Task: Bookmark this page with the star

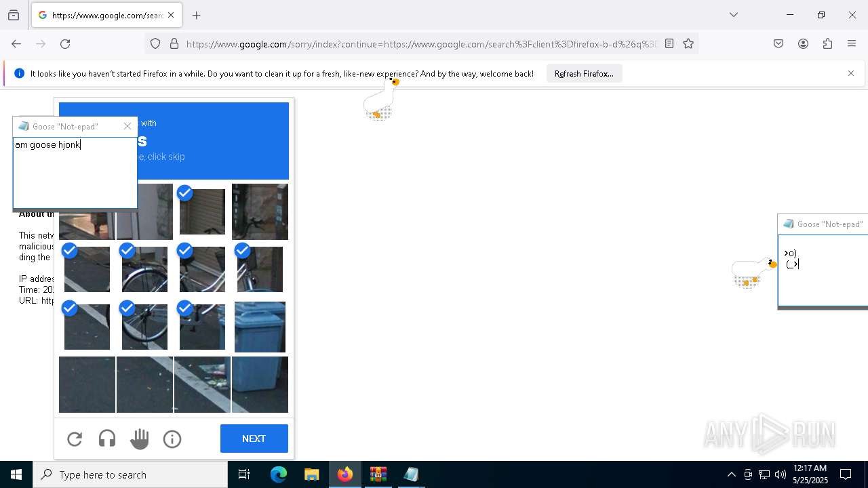Action: click(688, 43)
